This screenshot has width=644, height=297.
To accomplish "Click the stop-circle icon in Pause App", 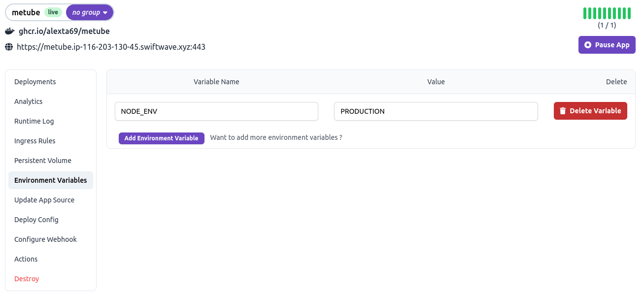I will pos(588,45).
